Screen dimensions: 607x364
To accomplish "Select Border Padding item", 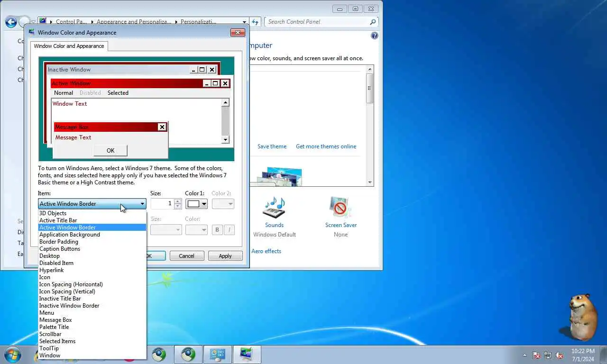I will click(x=92, y=242).
